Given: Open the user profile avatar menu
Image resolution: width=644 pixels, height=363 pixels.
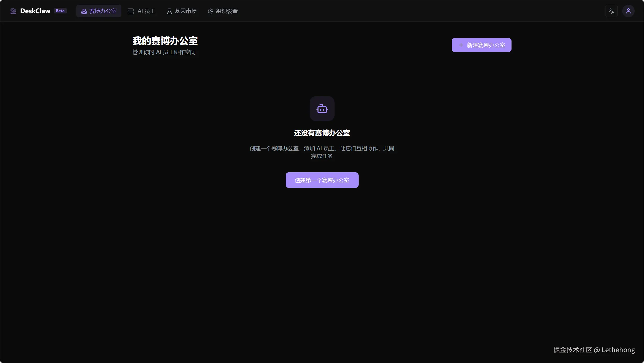Looking at the screenshot, I should 628,11.
